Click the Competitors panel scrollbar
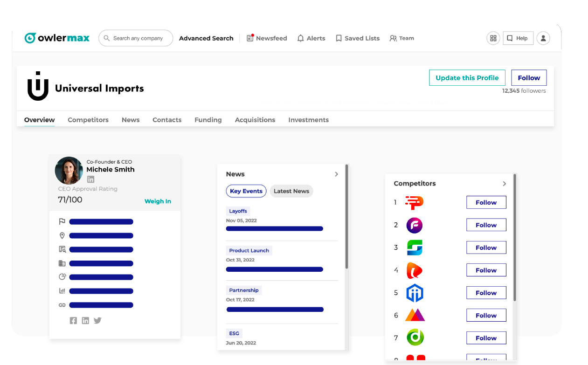This screenshot has width=588, height=365. pyautogui.click(x=515, y=238)
